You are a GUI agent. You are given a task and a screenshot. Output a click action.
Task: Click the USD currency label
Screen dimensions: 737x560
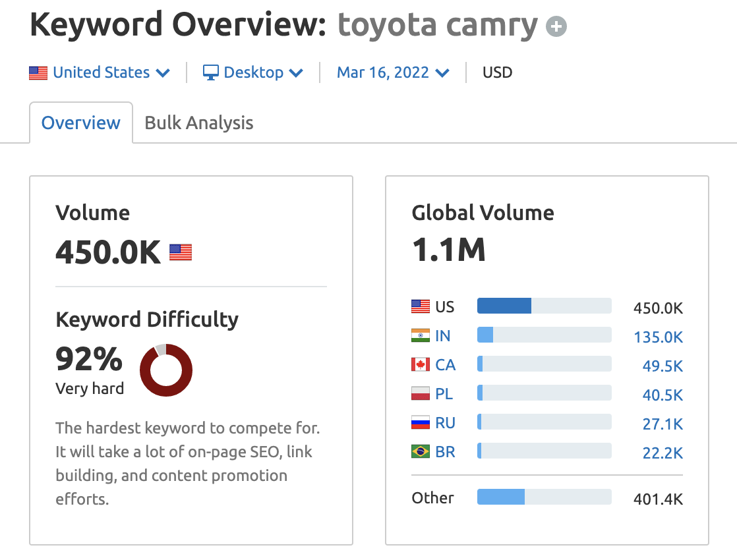point(497,72)
